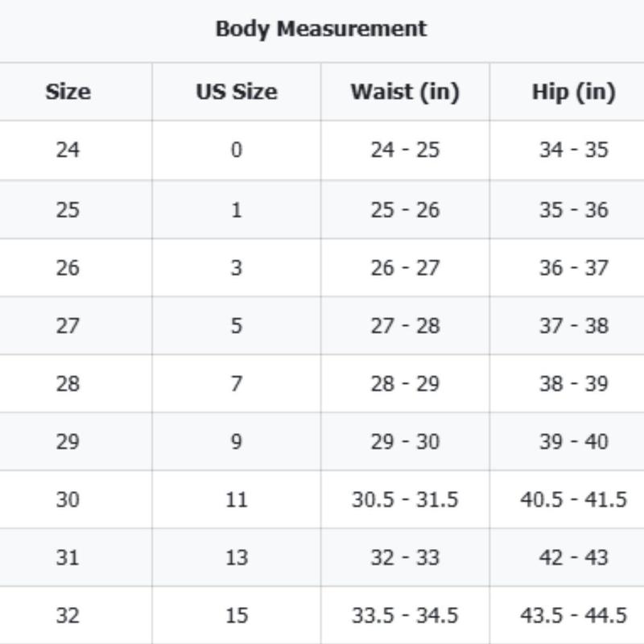Select the US Size 13 cell
Image resolution: width=644 pixels, height=644 pixels.
point(236,557)
